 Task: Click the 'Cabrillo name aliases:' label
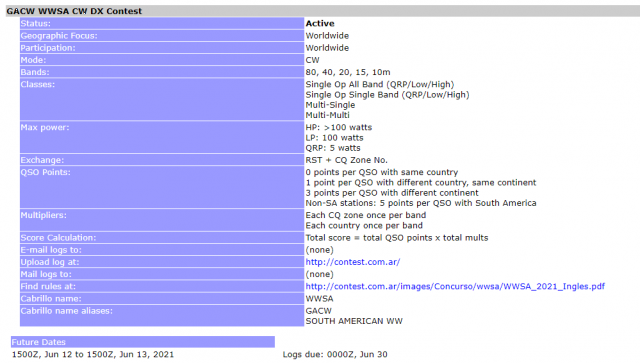click(67, 311)
